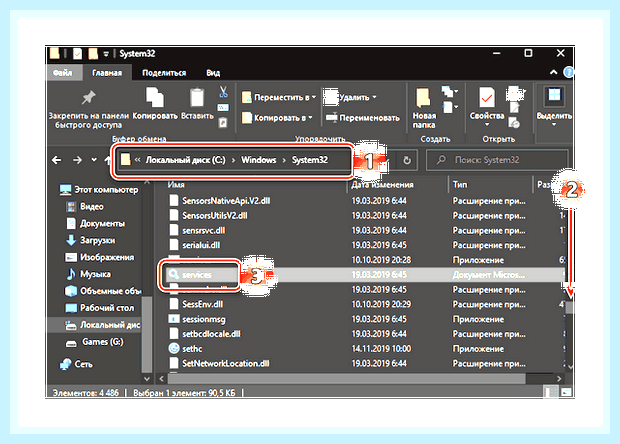The image size is (620, 444).
Task: Click the horizontal scrollbar of the file list
Action: pyautogui.click(x=346, y=379)
